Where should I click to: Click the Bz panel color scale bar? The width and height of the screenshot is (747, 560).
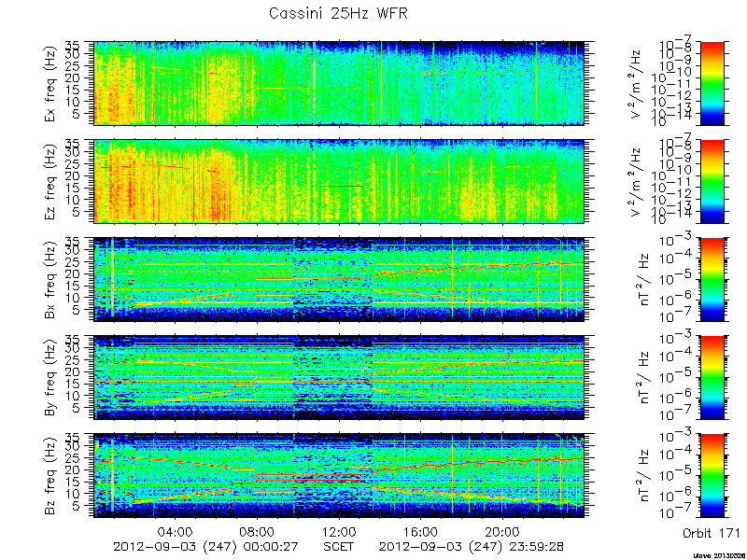click(712, 475)
